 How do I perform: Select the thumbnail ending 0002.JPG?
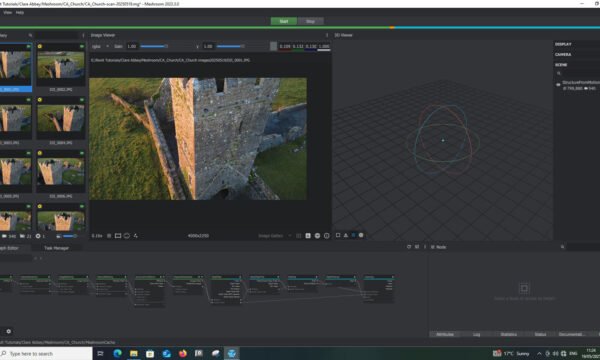coord(61,67)
